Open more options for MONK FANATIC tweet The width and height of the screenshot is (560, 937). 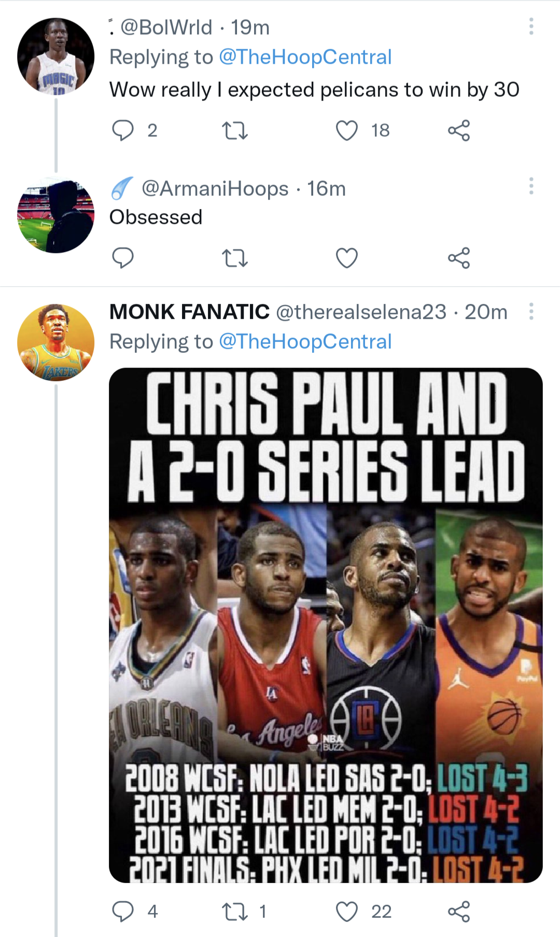point(531,311)
